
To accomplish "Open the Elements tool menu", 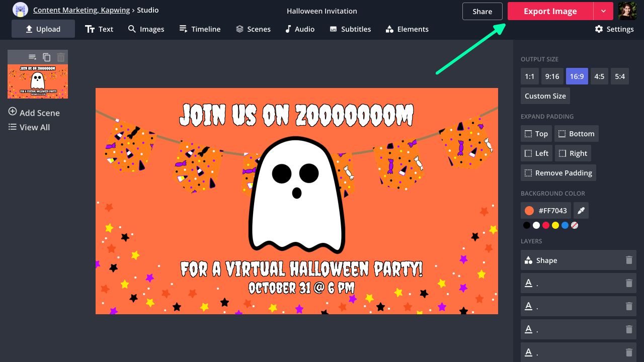I will [407, 29].
